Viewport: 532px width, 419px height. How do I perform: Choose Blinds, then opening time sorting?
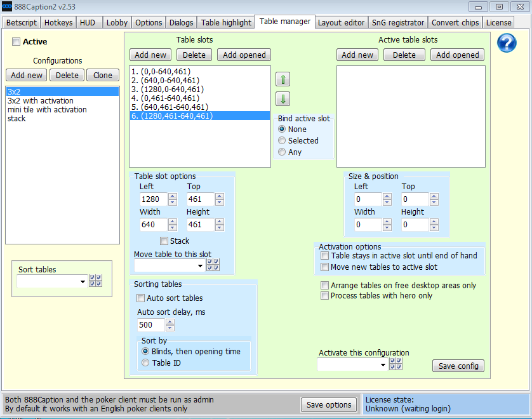click(145, 352)
